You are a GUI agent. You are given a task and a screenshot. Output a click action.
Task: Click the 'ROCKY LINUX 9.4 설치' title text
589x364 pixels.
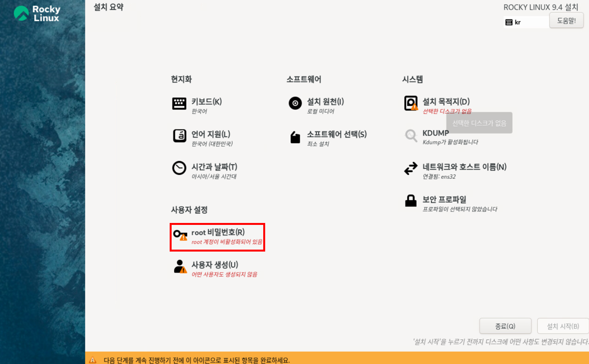(541, 7)
